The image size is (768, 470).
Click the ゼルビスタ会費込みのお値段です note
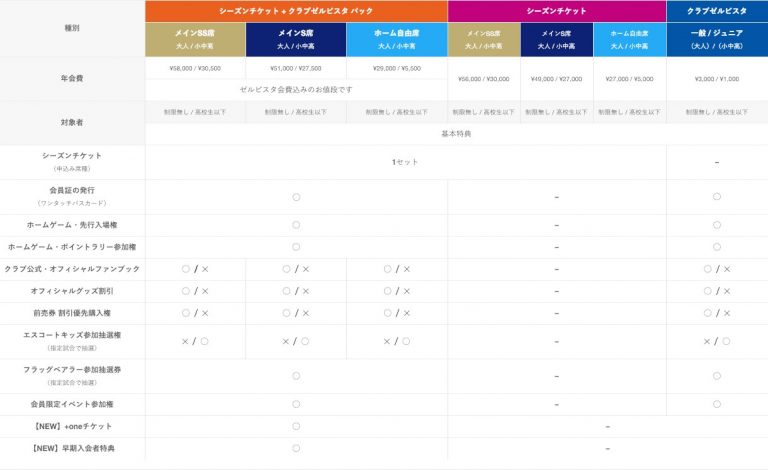coord(296,90)
